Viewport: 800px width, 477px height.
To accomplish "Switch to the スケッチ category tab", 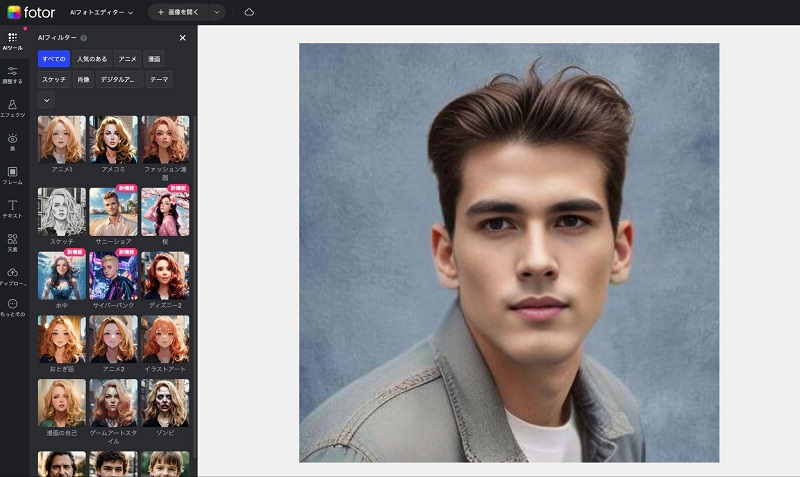I will click(x=54, y=79).
